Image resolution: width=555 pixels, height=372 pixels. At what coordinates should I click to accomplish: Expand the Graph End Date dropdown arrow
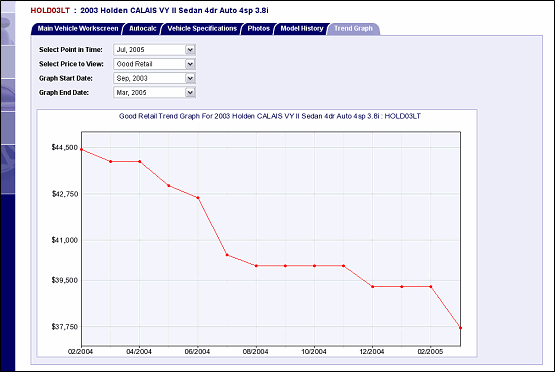pyautogui.click(x=190, y=92)
